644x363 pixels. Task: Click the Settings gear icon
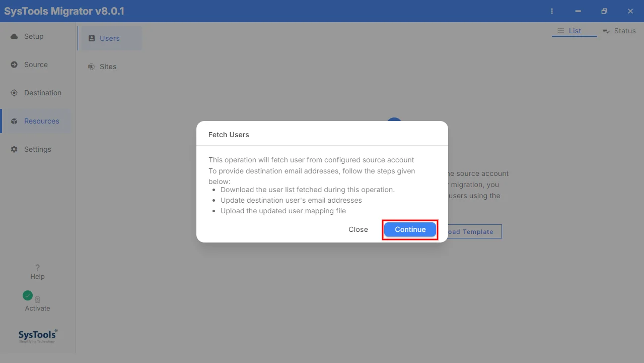point(14,149)
